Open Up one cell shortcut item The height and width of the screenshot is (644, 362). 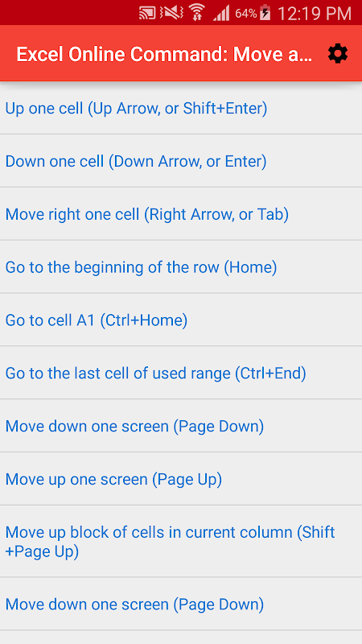181,108
